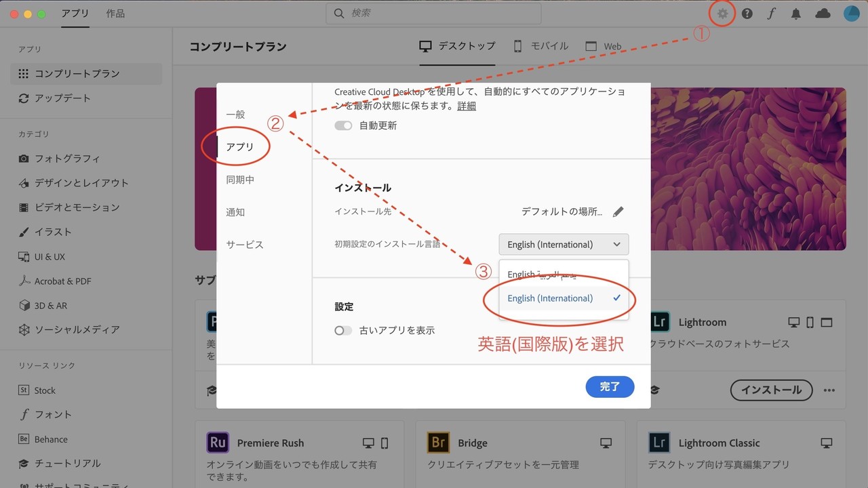The height and width of the screenshot is (488, 868).
Task: Open the 詳細 link
Action: tap(467, 106)
